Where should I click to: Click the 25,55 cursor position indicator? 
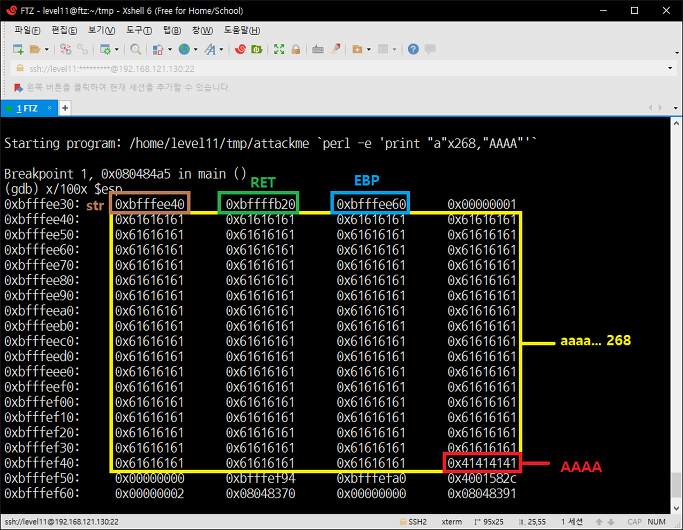pos(532,522)
